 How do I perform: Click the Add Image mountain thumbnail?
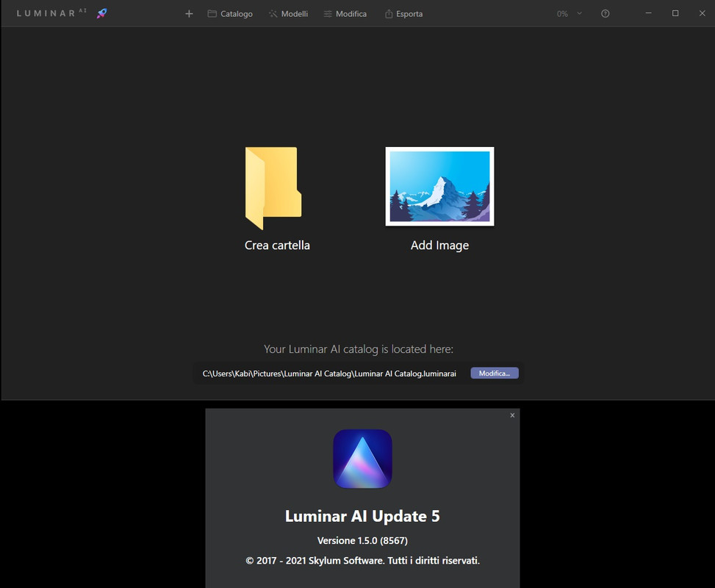coord(439,186)
